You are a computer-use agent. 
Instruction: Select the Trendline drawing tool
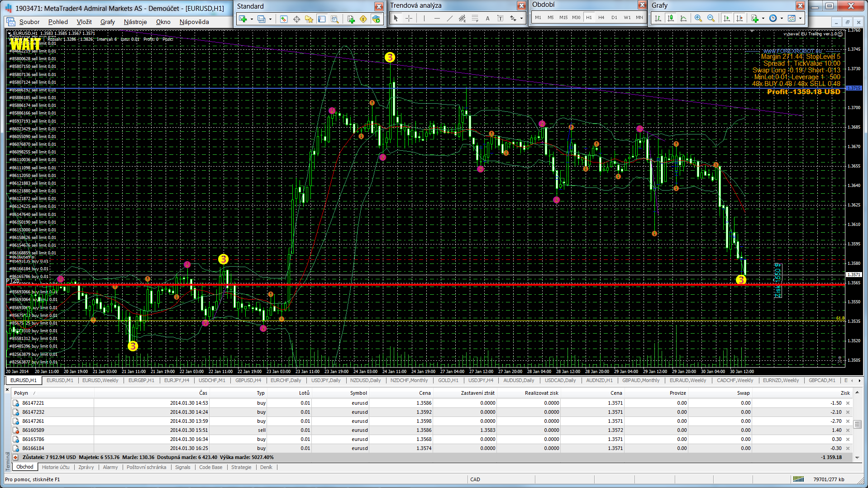tap(449, 18)
